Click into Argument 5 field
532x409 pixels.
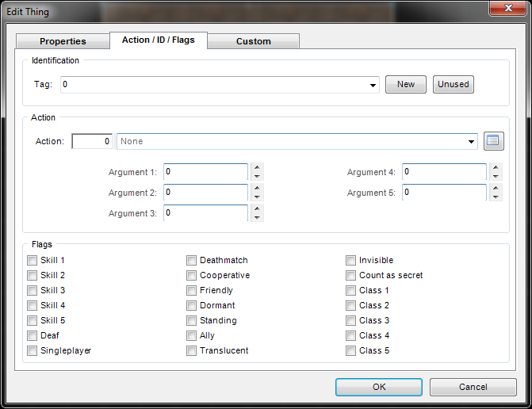(x=444, y=193)
